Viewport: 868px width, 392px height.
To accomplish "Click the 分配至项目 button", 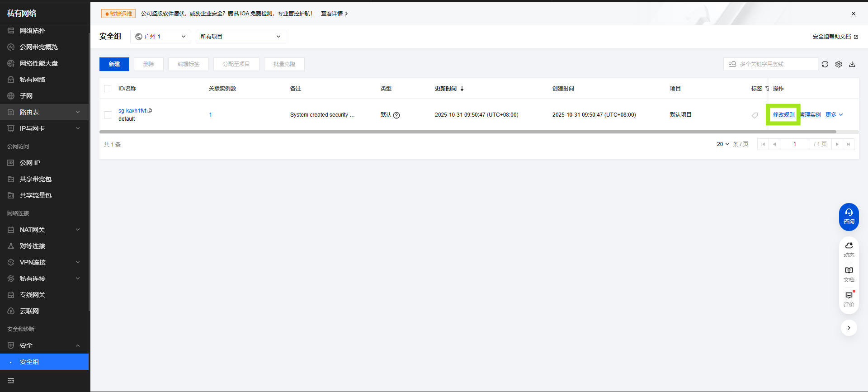I will pyautogui.click(x=236, y=64).
